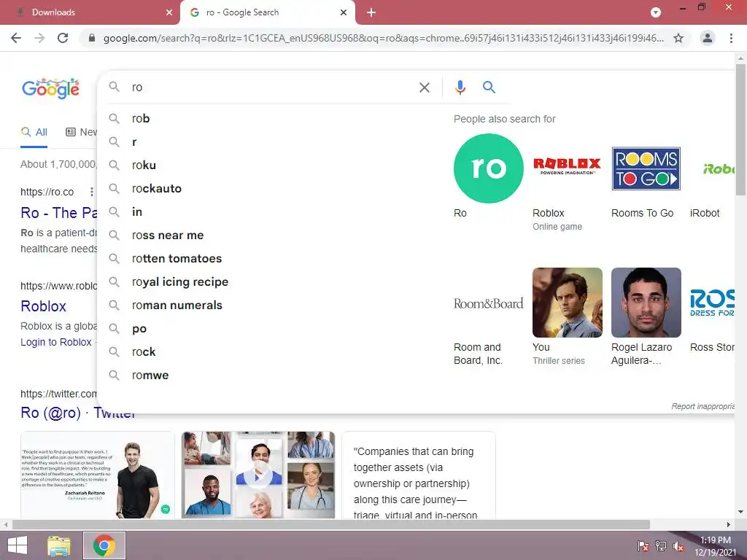
Task: Choose the 'r' suggestion
Action: [271, 142]
